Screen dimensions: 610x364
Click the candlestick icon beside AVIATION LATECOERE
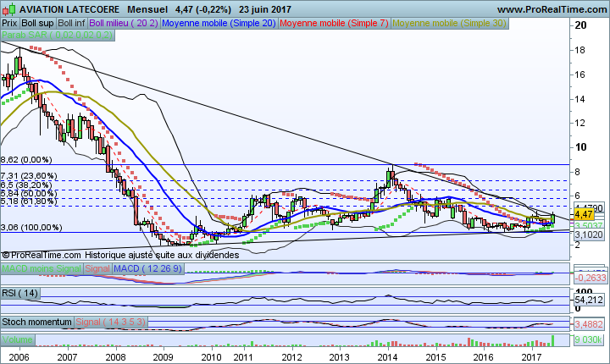coord(9,9)
